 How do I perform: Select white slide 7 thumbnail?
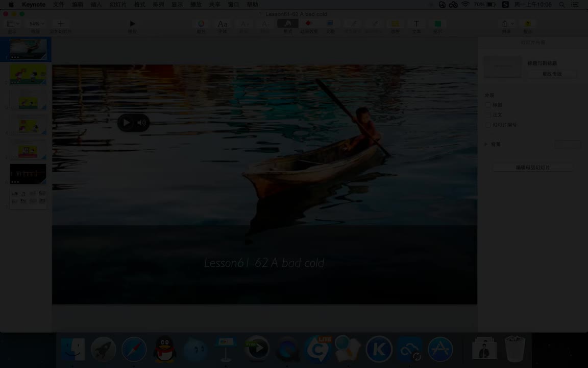(x=28, y=199)
